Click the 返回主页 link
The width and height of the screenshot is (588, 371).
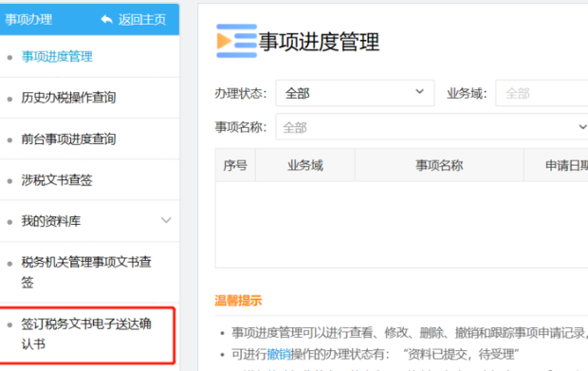[141, 20]
